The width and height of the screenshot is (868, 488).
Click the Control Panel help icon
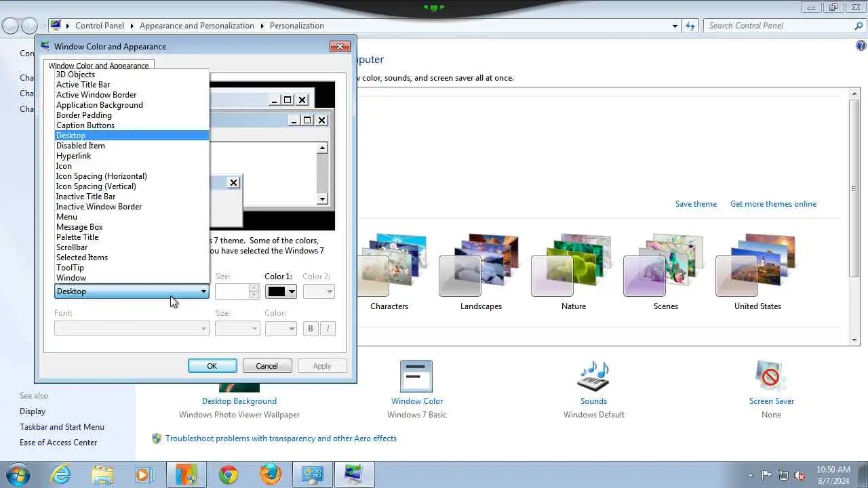(861, 46)
